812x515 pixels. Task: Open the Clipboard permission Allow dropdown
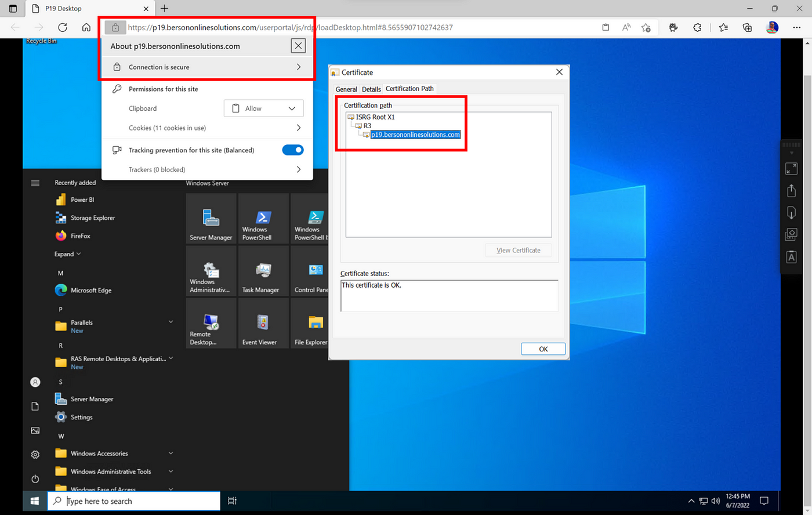[264, 108]
